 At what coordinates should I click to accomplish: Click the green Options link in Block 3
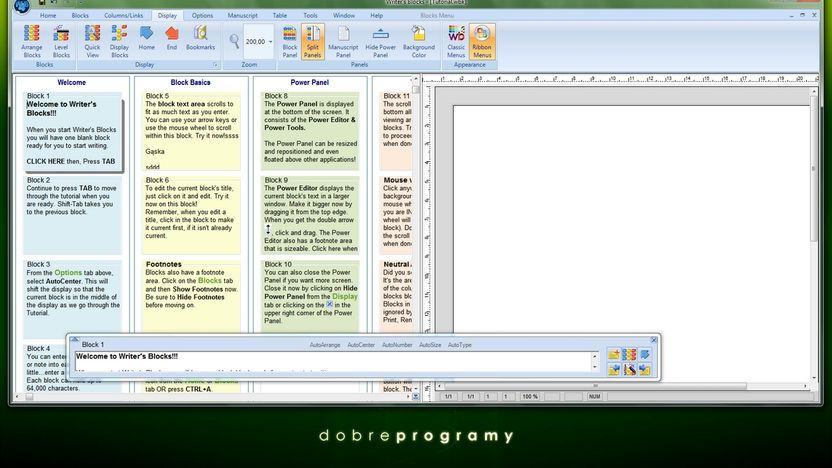(68, 273)
